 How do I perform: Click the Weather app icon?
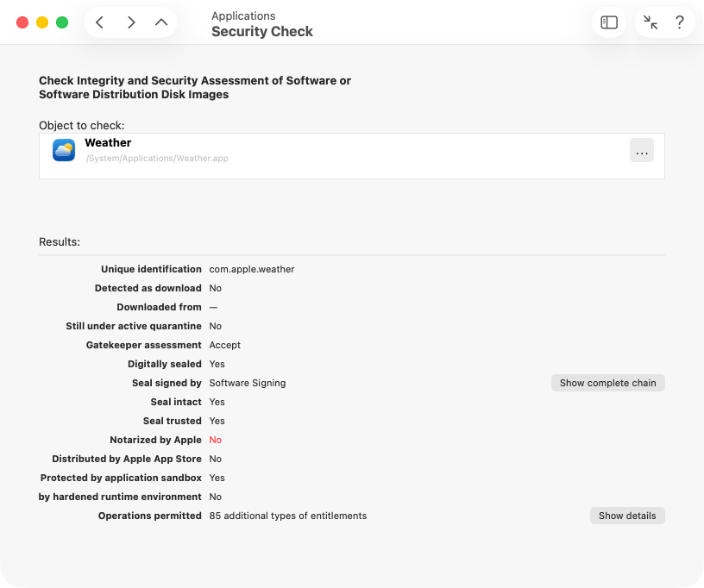coord(64,150)
